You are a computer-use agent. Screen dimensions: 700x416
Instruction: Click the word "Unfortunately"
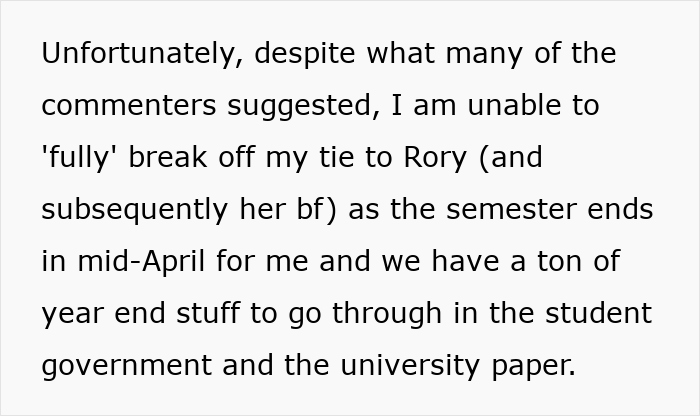139,54
